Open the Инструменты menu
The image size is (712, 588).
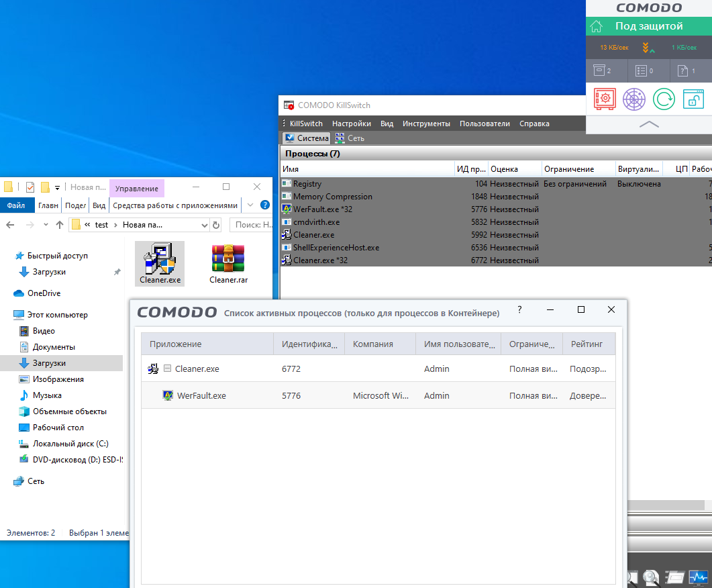click(x=426, y=124)
